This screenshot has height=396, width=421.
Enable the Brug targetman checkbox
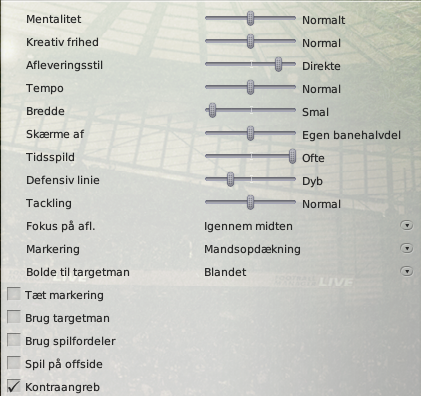pyautogui.click(x=14, y=317)
